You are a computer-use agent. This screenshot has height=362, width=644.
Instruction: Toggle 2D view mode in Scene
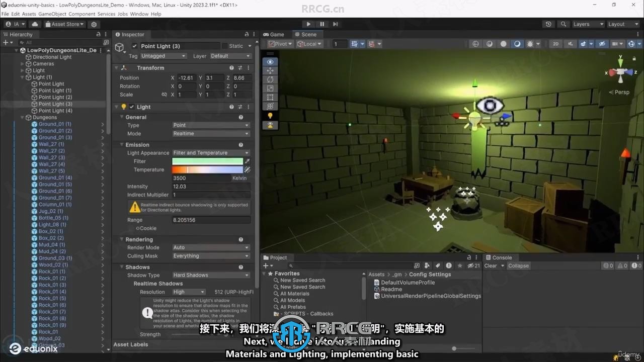pos(556,44)
